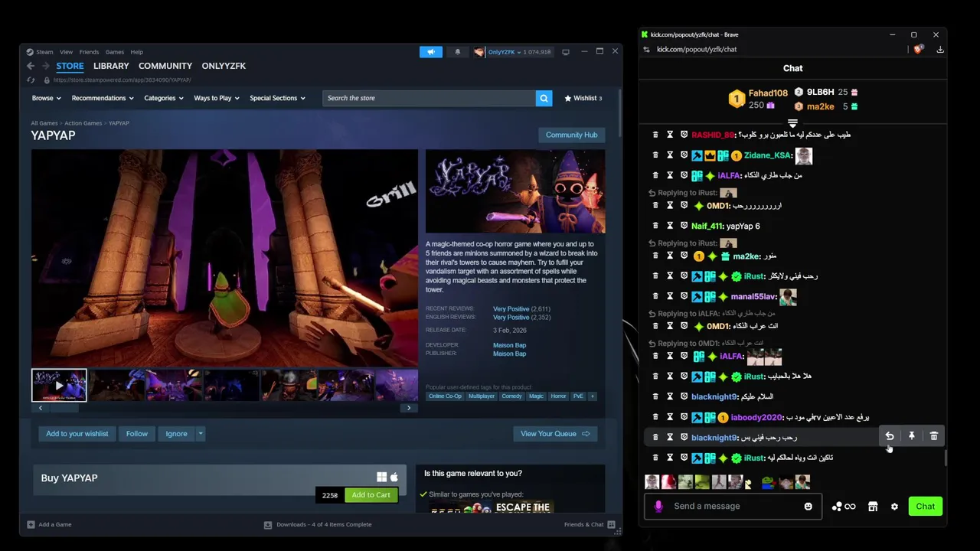
Task: Expand the Ignore options arrow
Action: 201,434
